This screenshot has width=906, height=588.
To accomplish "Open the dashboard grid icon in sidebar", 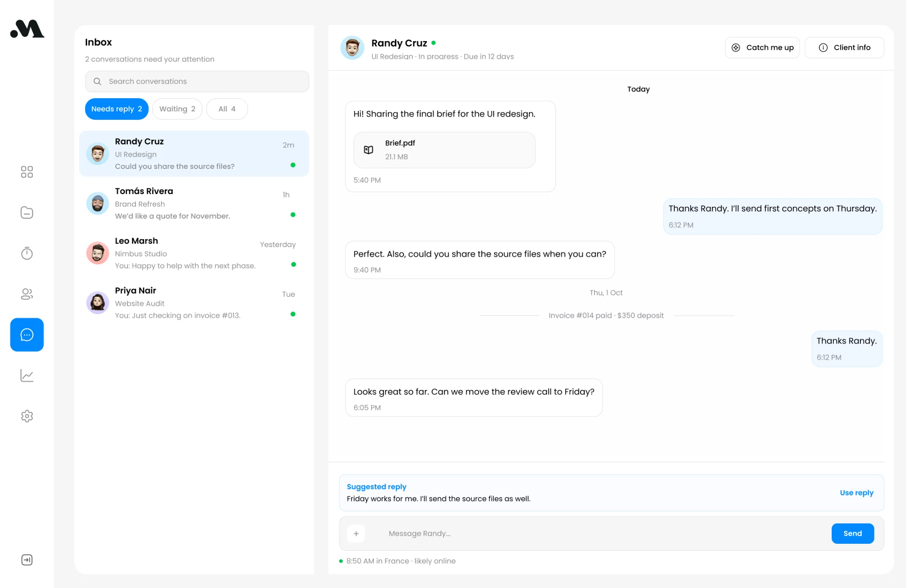I will tap(27, 172).
